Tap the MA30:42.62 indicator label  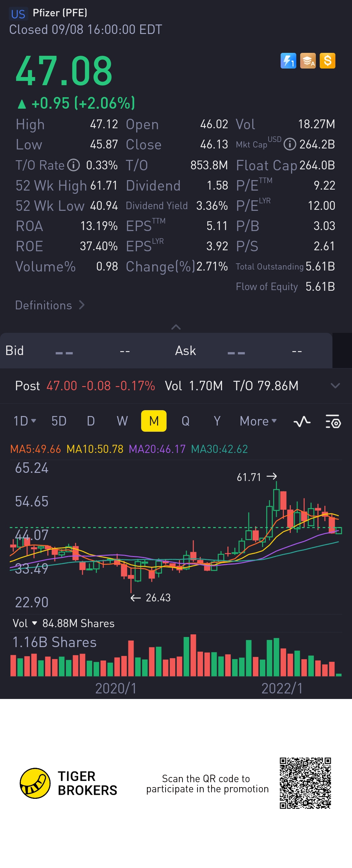pyautogui.click(x=219, y=449)
